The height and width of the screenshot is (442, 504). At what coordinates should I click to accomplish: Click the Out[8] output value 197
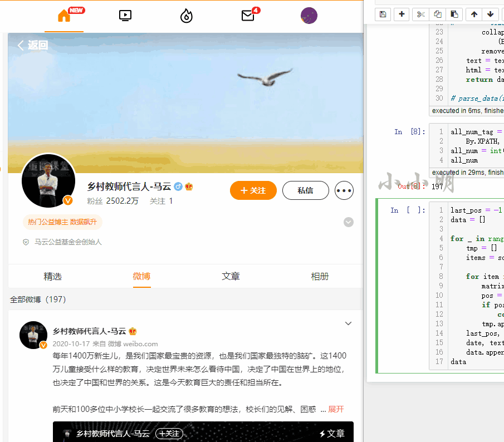point(437,186)
